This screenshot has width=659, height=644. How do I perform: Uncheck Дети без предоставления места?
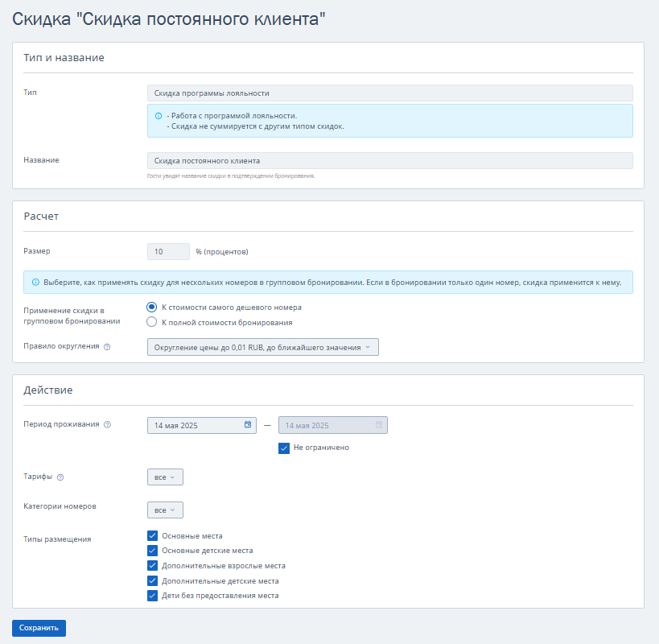[x=153, y=596]
